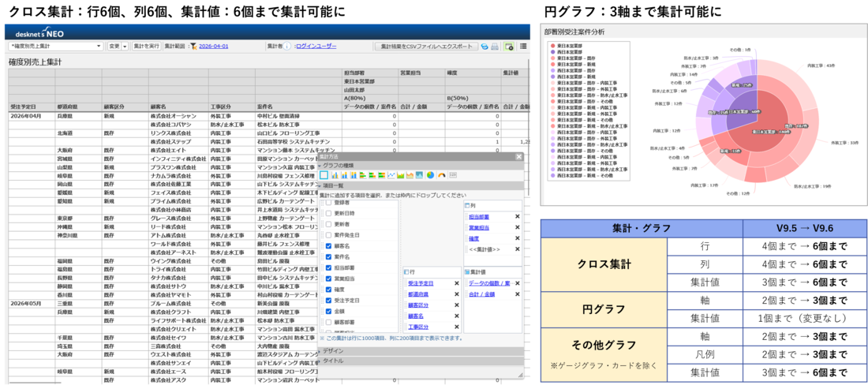868x385 pixels.
Task: Open the 2026-04-01 date range link
Action: point(214,47)
